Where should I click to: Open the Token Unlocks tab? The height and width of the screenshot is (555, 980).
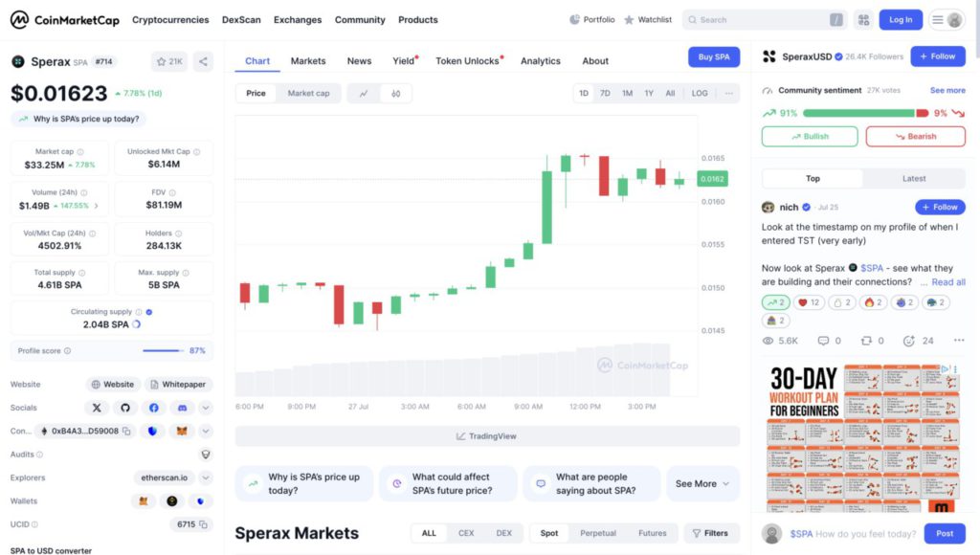coord(468,61)
